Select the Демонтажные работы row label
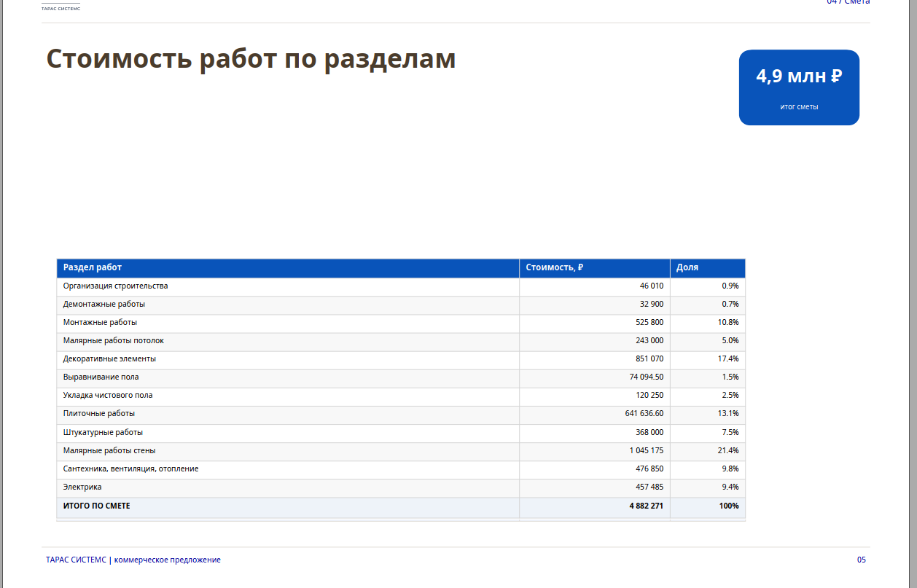This screenshot has width=917, height=588. [104, 305]
